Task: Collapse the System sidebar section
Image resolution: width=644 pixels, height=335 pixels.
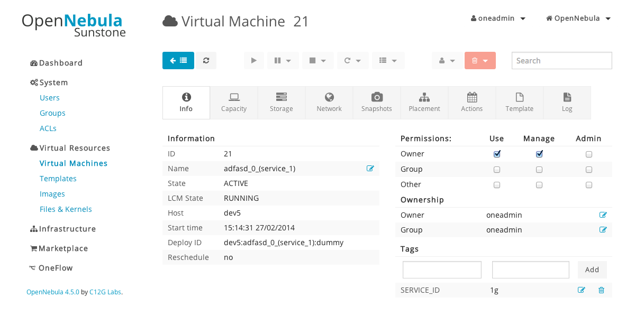Action: point(49,82)
